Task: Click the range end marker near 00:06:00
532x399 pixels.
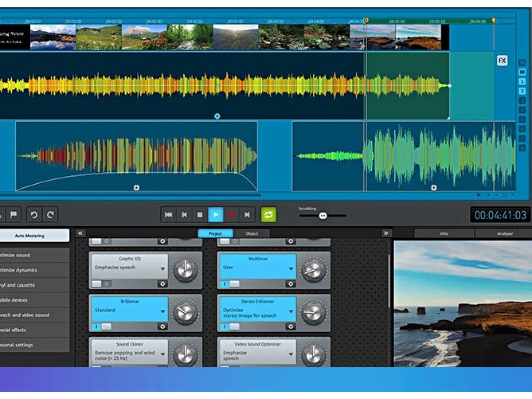Action: point(493,21)
